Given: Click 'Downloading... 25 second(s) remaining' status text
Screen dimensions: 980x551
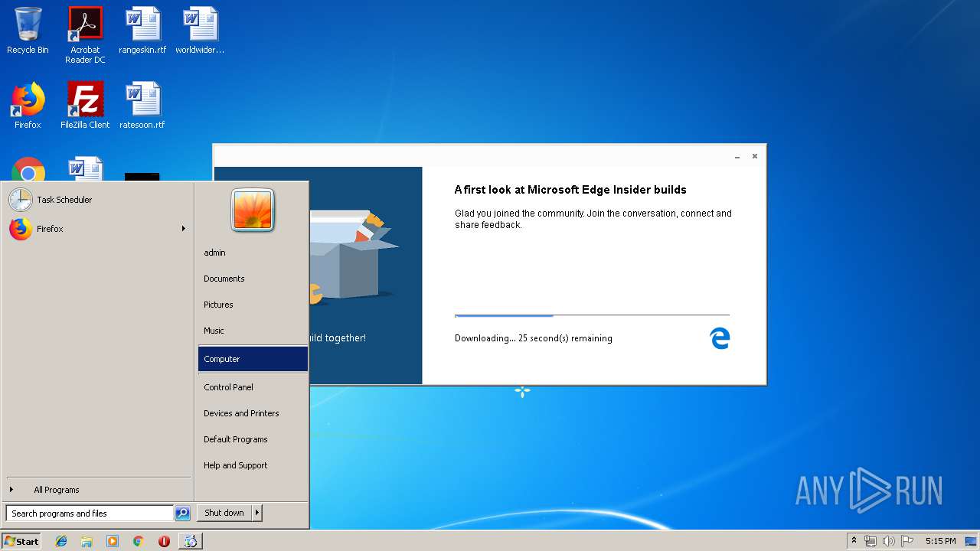Looking at the screenshot, I should [x=534, y=338].
